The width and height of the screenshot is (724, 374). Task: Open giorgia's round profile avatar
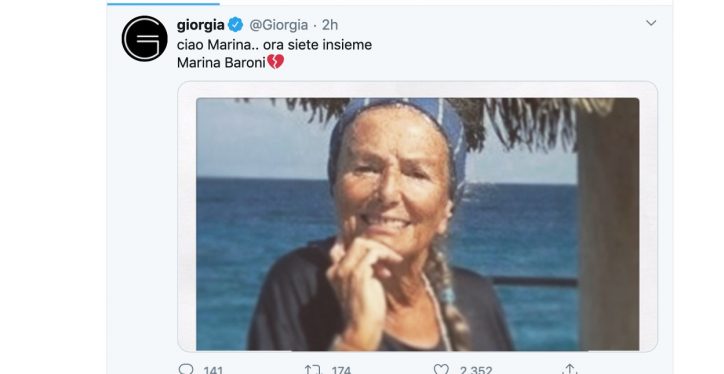[145, 39]
